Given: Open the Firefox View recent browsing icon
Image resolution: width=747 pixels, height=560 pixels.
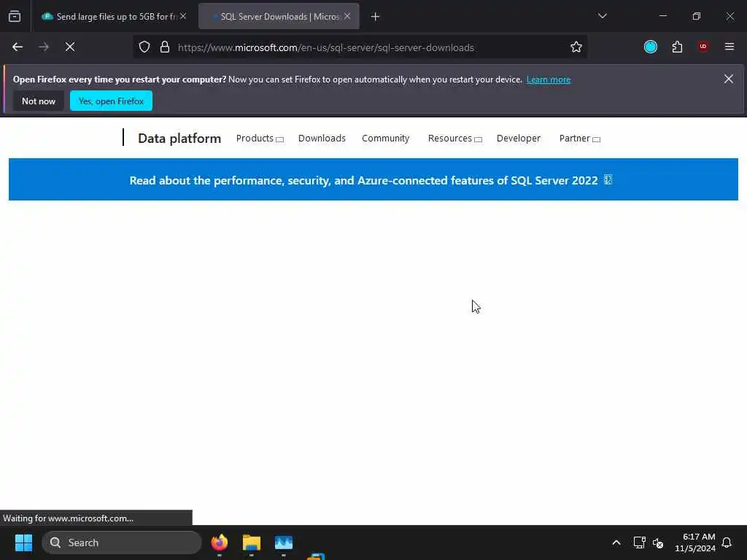Looking at the screenshot, I should pos(15,16).
